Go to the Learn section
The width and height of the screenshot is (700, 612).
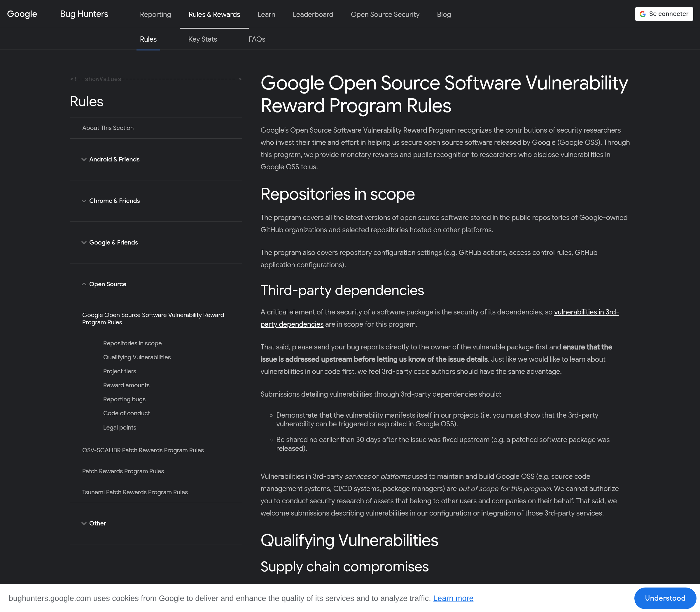coord(266,14)
